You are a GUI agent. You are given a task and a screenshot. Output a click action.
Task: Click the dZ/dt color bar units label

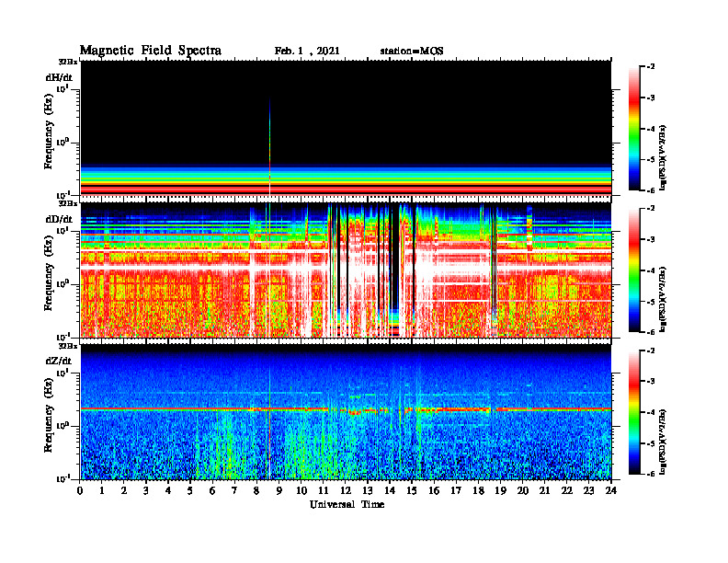[x=663, y=441]
